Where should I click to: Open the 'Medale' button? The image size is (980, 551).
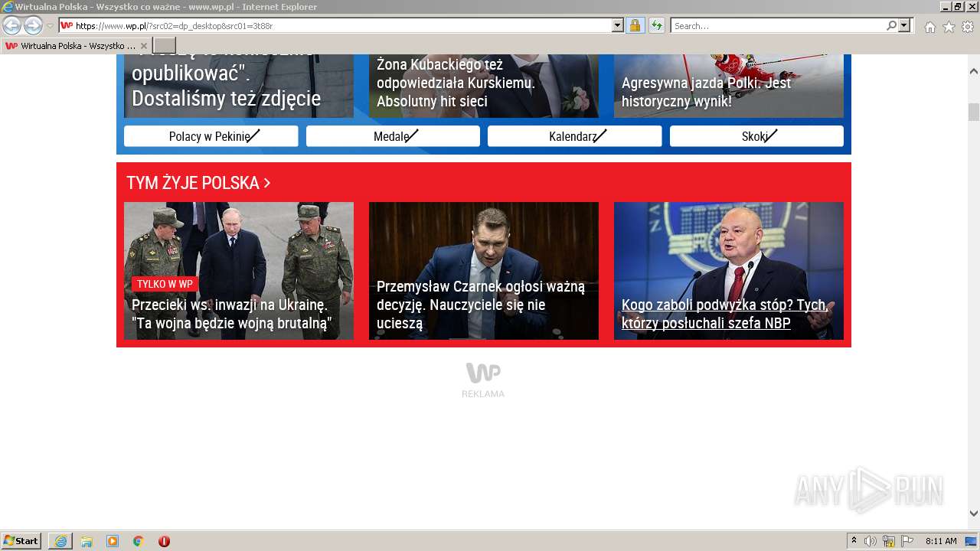[393, 136]
